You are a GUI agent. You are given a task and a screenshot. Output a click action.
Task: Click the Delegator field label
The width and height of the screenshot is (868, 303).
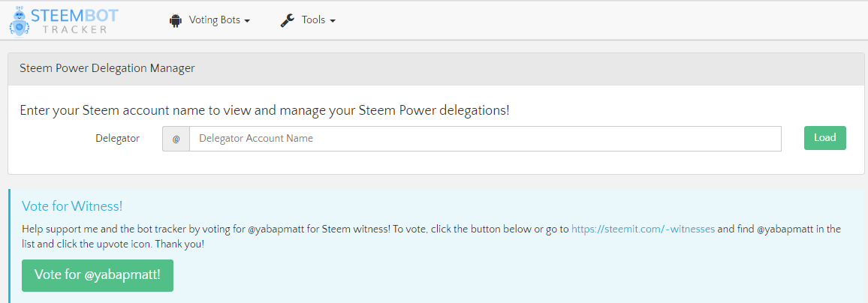pyautogui.click(x=117, y=139)
